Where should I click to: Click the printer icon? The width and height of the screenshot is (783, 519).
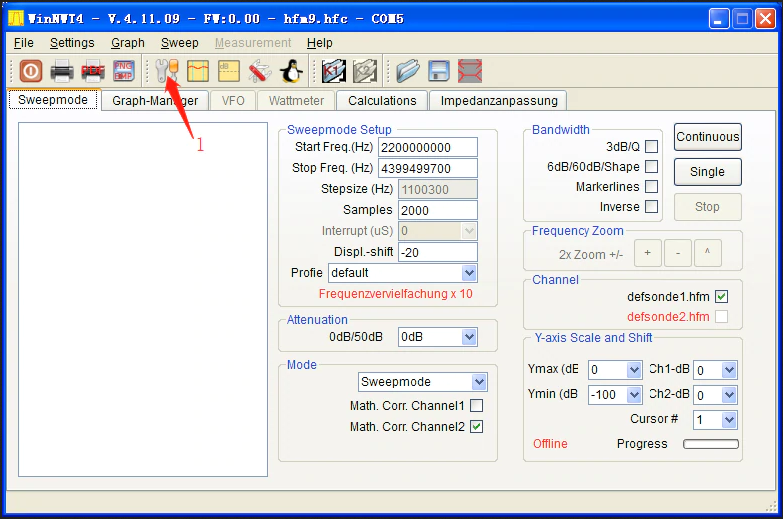click(x=62, y=71)
